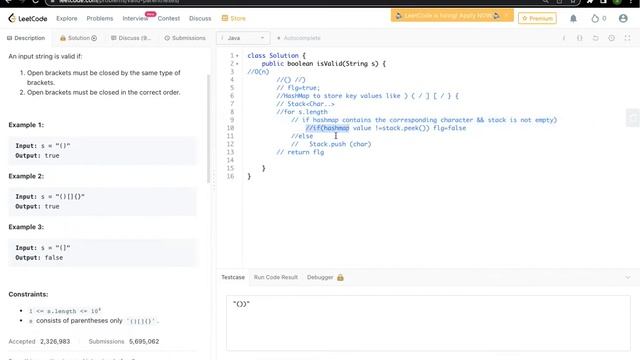
Task: Switch to the Discuss tab in problem panel
Action: tap(131, 38)
